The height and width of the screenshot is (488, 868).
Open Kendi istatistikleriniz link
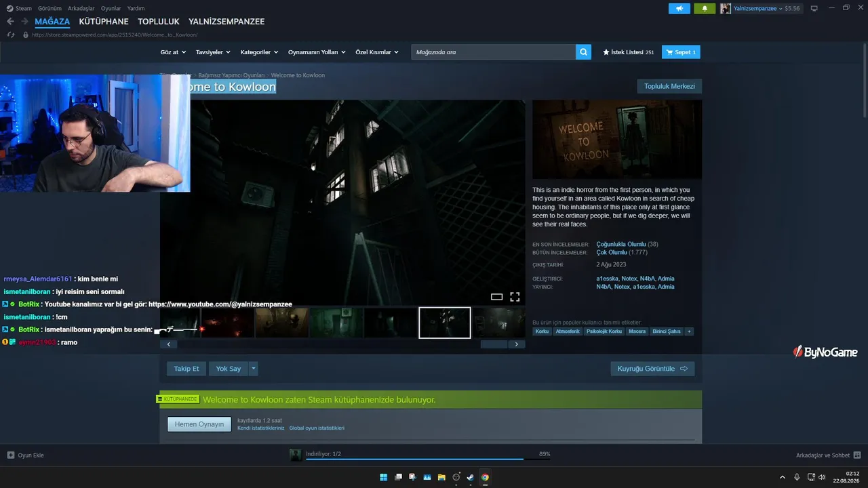click(x=261, y=428)
